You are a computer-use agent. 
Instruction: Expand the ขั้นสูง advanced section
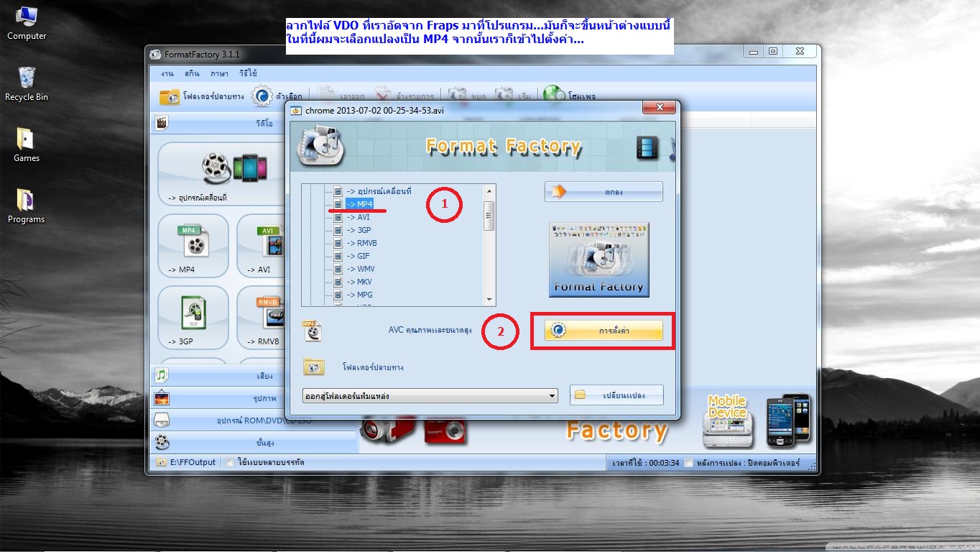[253, 442]
